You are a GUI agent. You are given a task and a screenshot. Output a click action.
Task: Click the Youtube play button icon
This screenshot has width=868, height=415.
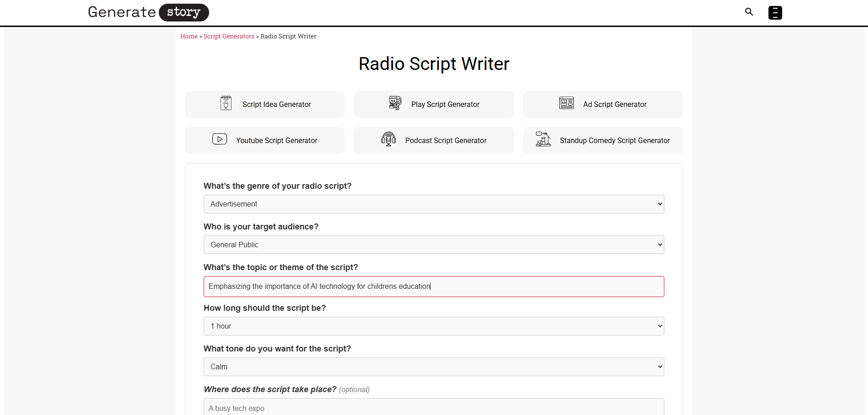220,139
